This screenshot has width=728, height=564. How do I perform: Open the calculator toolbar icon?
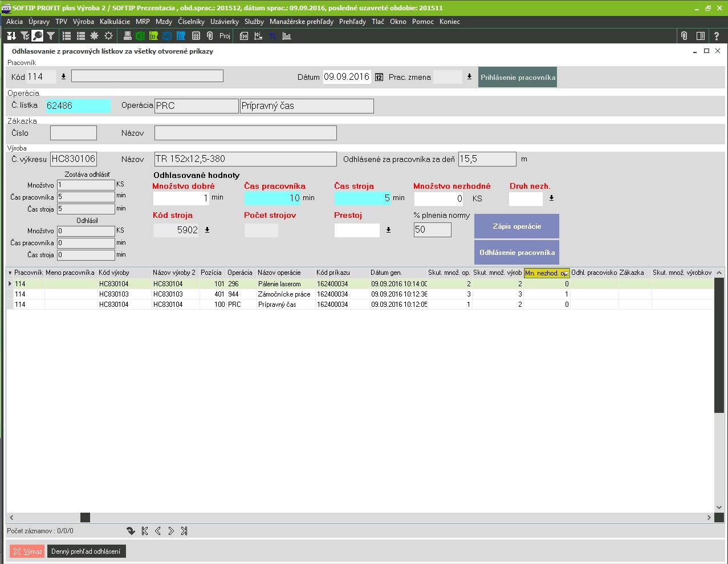pos(196,36)
